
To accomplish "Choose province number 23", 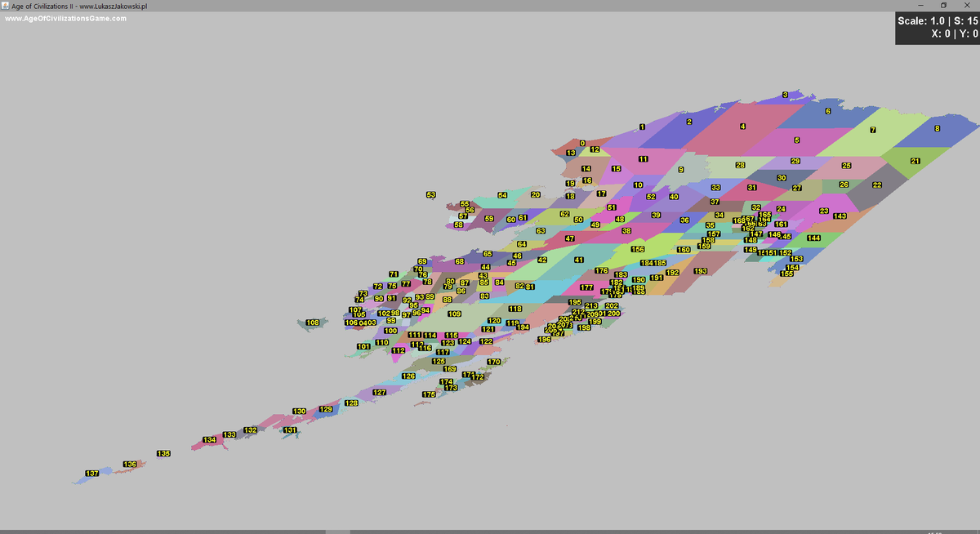I will tap(824, 211).
